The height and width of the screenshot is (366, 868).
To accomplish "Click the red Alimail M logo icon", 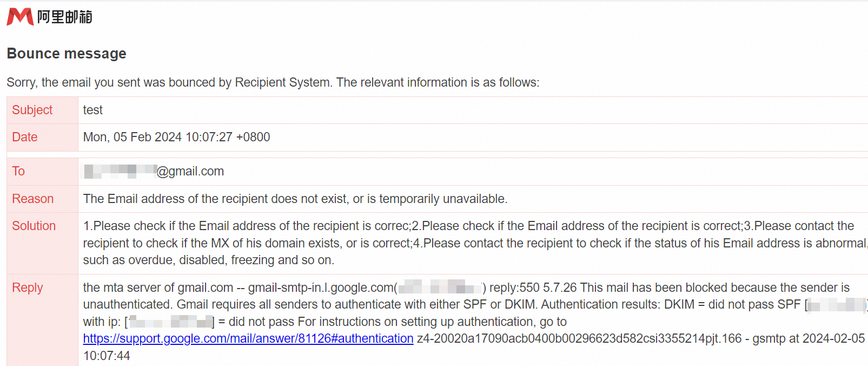I will 19,17.
